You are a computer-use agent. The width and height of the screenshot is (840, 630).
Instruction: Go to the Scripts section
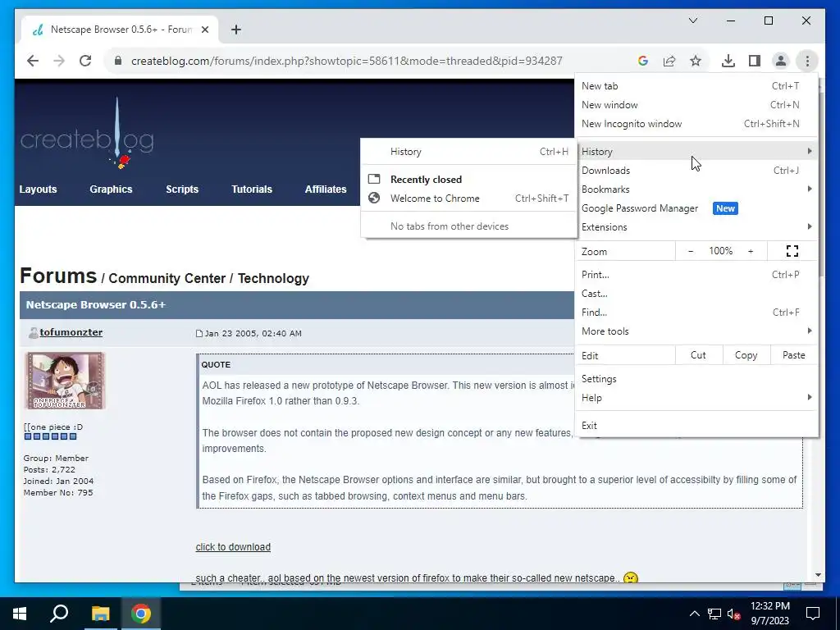(182, 189)
